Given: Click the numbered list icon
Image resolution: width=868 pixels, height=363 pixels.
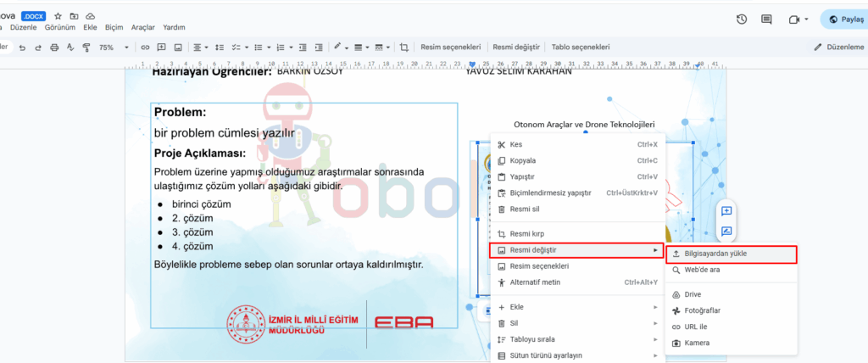Looking at the screenshot, I should (x=280, y=47).
